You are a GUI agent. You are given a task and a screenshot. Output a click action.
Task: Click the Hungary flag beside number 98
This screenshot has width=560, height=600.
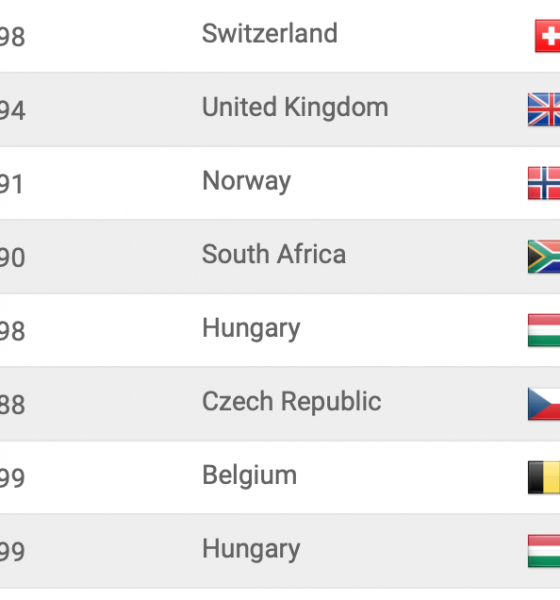pos(544,330)
